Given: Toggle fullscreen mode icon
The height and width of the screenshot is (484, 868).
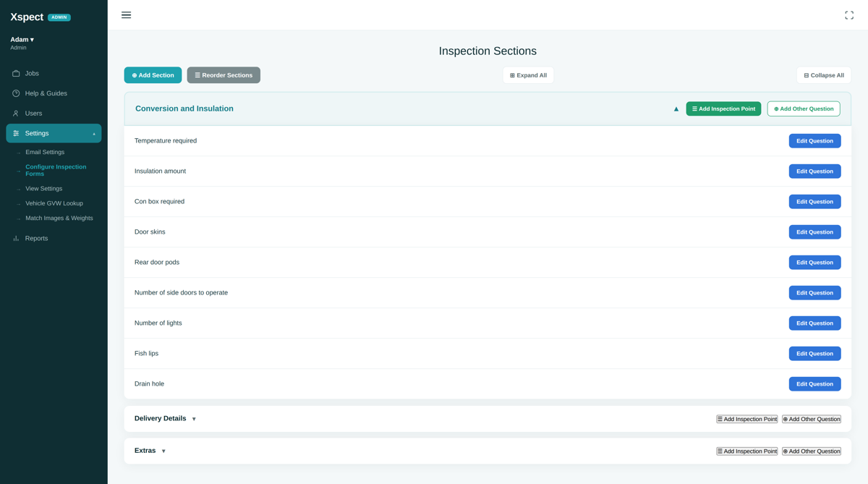Looking at the screenshot, I should coord(849,15).
